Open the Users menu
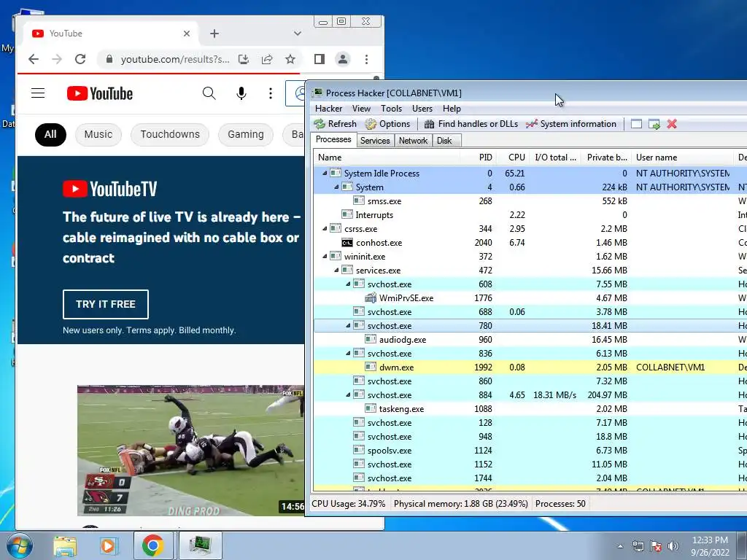Image resolution: width=747 pixels, height=560 pixels. click(x=422, y=109)
